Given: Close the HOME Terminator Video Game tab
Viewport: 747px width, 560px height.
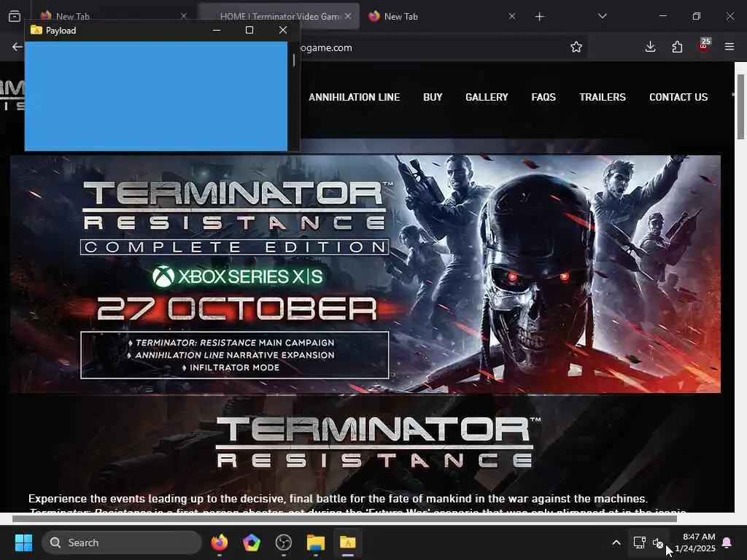Looking at the screenshot, I should [x=348, y=16].
